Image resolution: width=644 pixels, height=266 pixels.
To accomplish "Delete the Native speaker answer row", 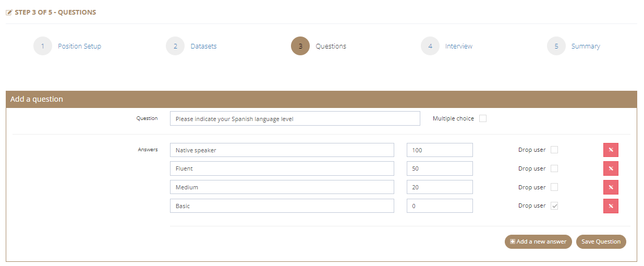I will pos(611,150).
